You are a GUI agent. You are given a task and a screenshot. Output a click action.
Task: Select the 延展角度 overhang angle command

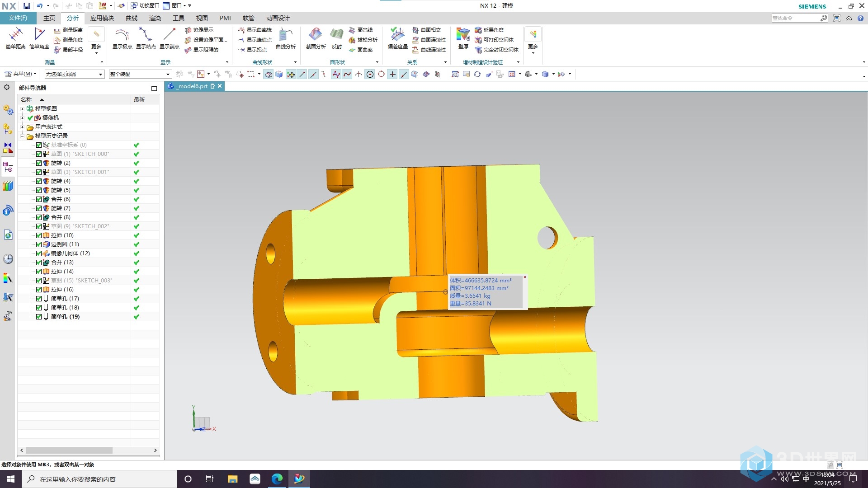[489, 30]
